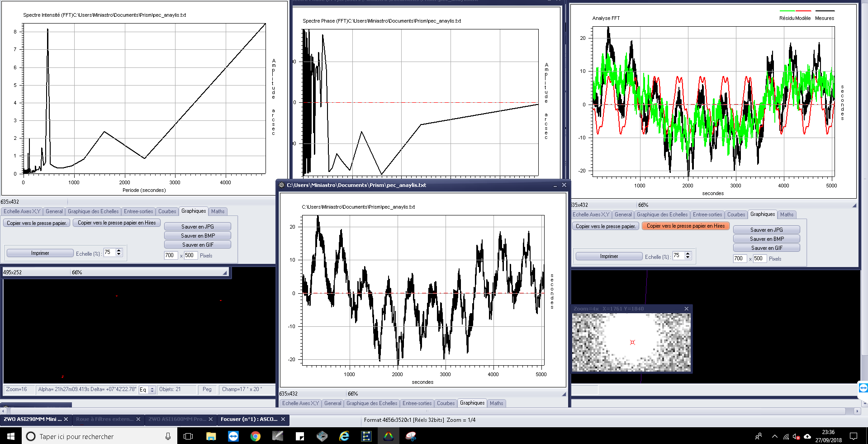Viewport: 868px width, 444px height.
Task: Switch to Courbes tab in left panel
Action: pyautogui.click(x=167, y=211)
